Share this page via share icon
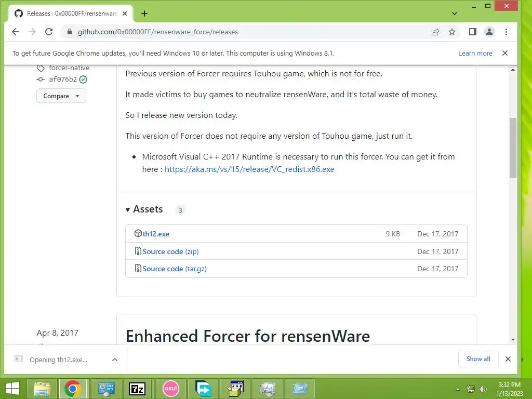This screenshot has width=532, height=399. 435,32
